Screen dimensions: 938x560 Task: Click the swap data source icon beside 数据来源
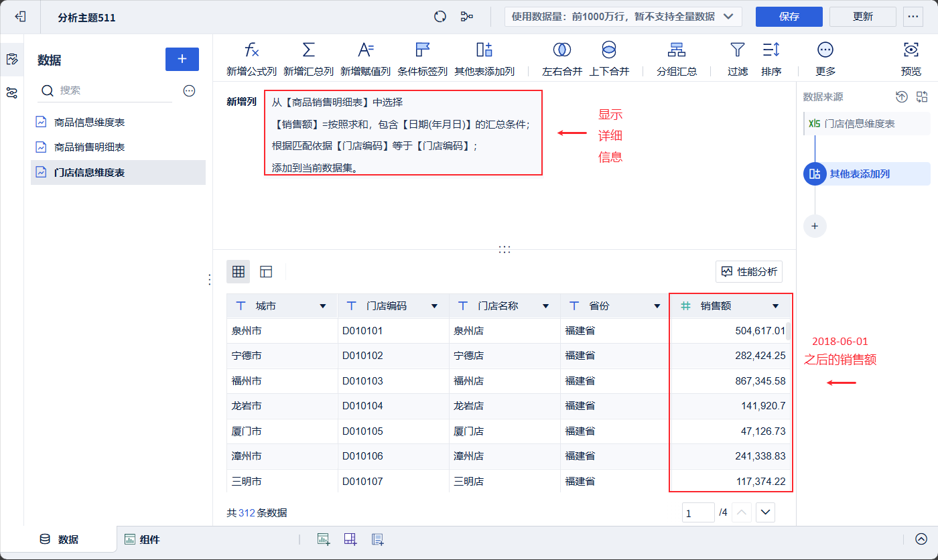922,97
